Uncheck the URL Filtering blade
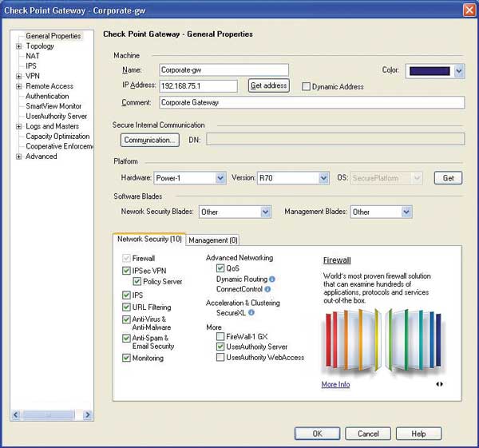 126,307
